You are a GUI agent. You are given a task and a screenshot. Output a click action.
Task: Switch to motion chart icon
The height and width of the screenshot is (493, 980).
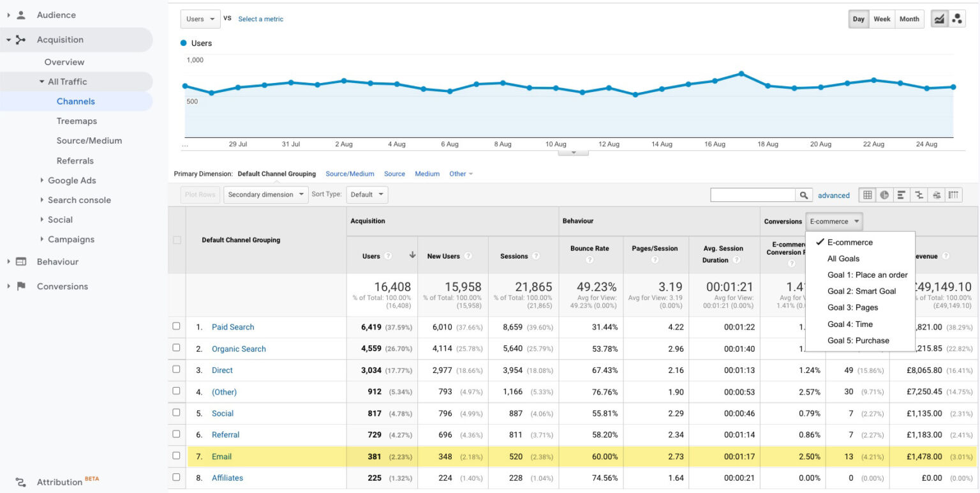[957, 19]
